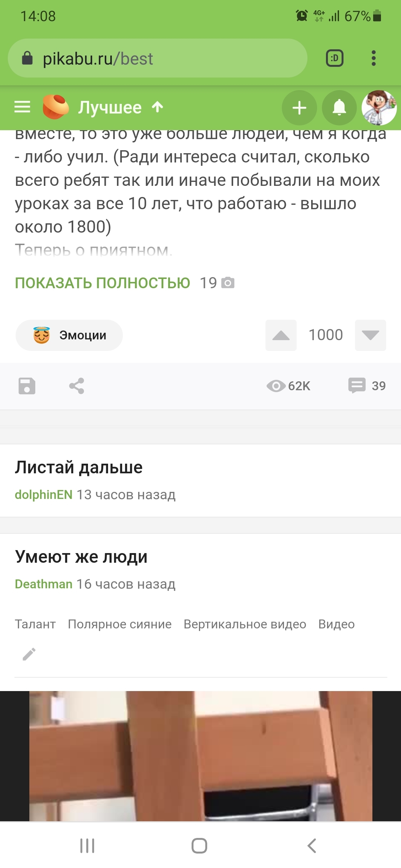This screenshot has height=868, width=401.
Task: Open comments on the post with 39 comments
Action: (x=367, y=386)
